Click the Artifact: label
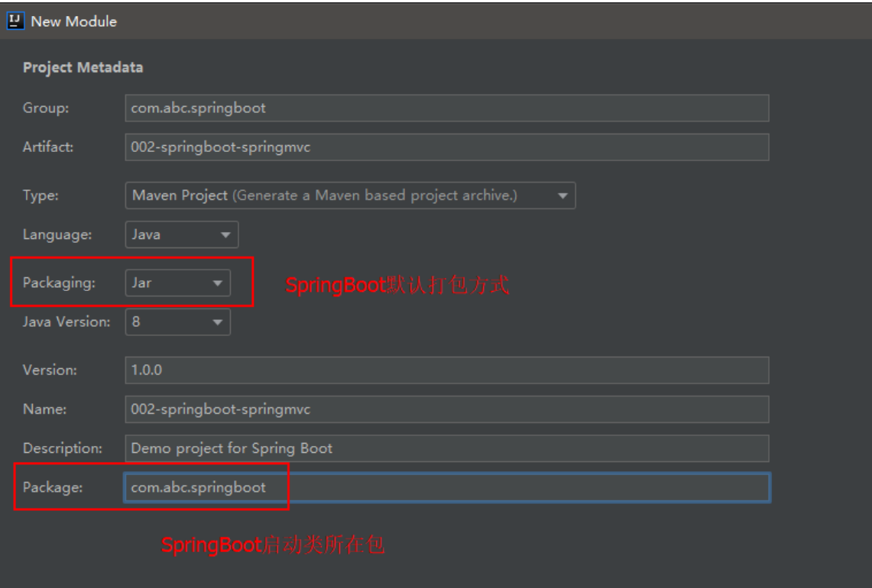 point(48,147)
